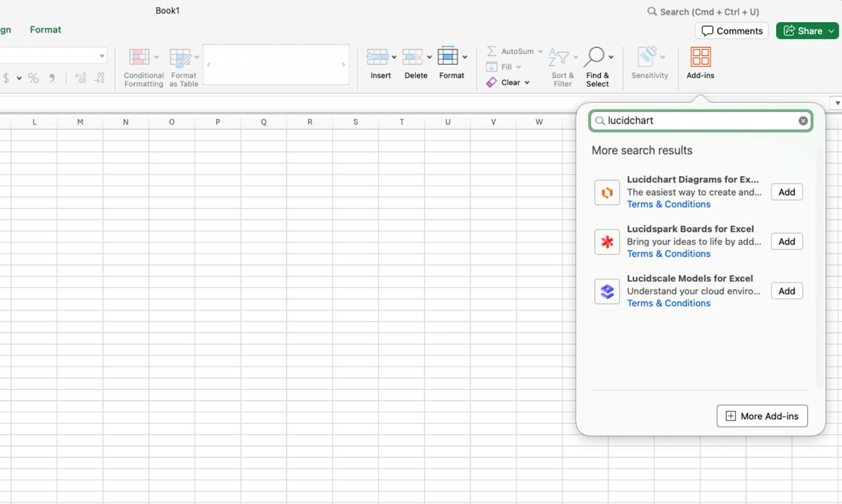Open Lucidspark Terms & Conditions link
Viewport: 842px width, 504px height.
click(x=668, y=254)
